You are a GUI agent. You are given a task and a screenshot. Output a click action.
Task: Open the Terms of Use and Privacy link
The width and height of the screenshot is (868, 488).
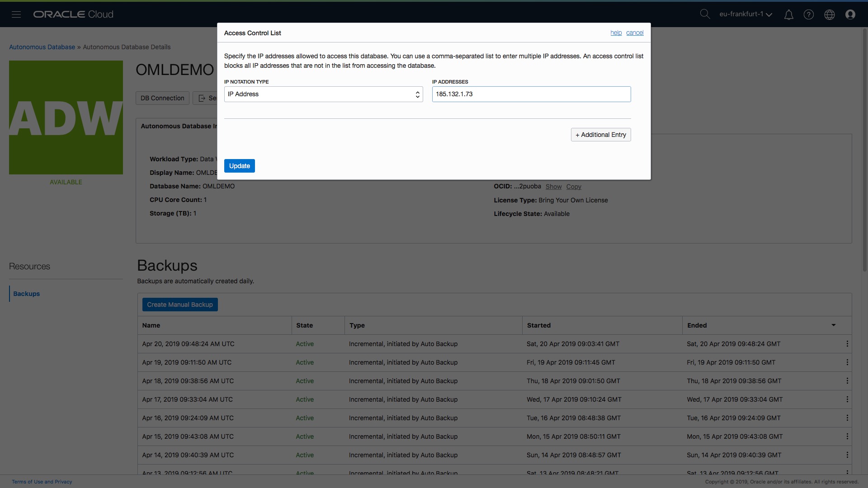point(42,482)
